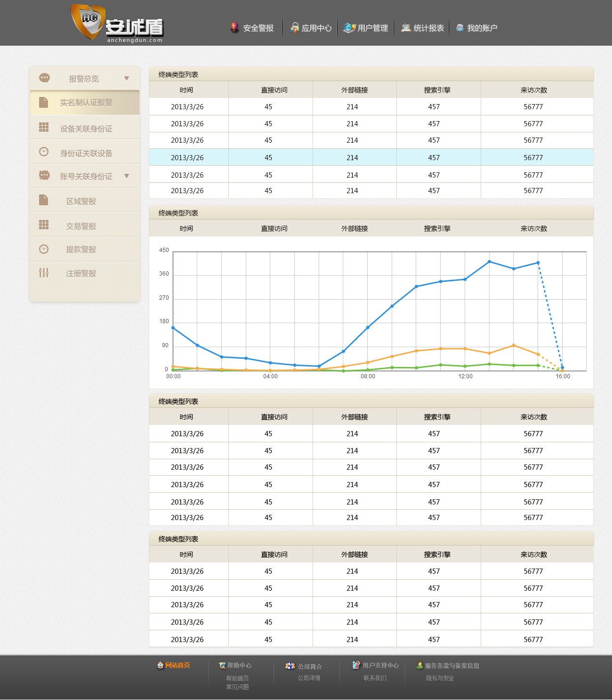Expand the 账号关联身份证 dropdown arrow
The width and height of the screenshot is (612, 700).
(127, 176)
